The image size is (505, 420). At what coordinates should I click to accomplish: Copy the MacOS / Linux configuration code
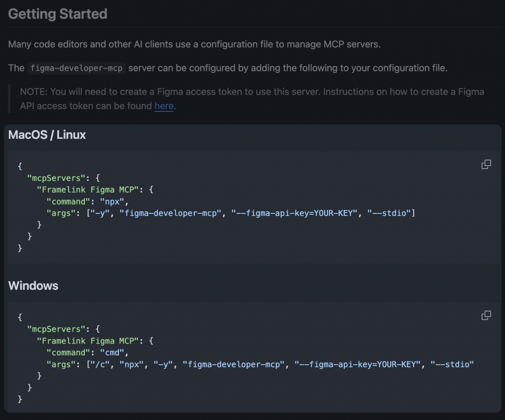[486, 165]
